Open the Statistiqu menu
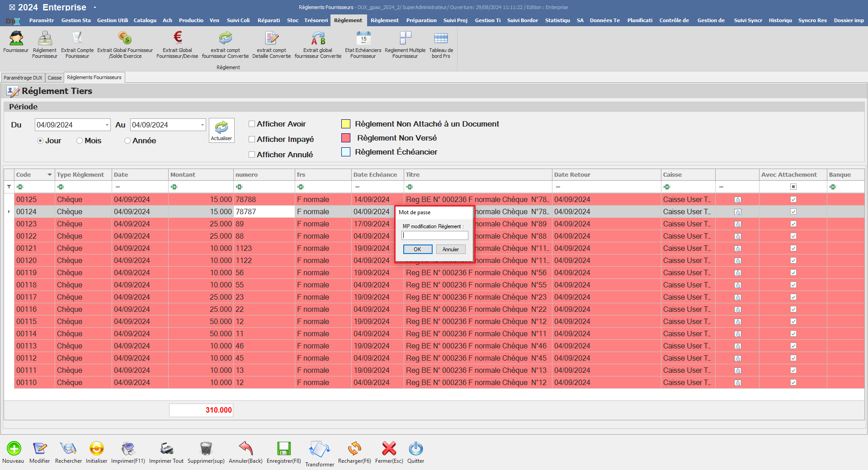Image resolution: width=868 pixels, height=470 pixels. pos(557,20)
